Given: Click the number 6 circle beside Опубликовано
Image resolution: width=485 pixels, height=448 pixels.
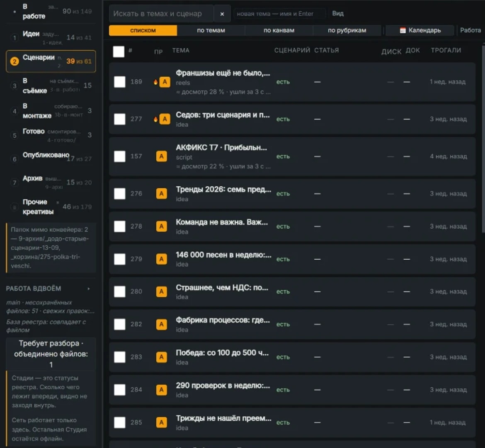Looking at the screenshot, I should [x=14, y=159].
